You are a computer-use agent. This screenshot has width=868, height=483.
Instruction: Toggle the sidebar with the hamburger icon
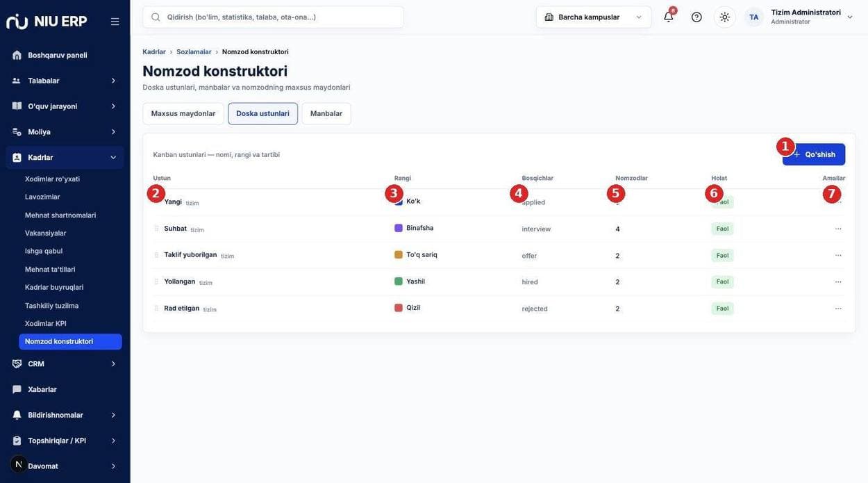click(x=115, y=22)
